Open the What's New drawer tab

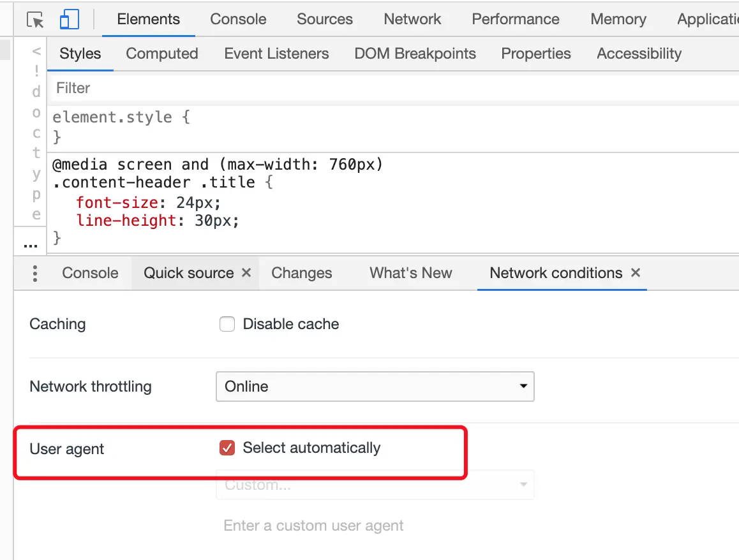[410, 273]
